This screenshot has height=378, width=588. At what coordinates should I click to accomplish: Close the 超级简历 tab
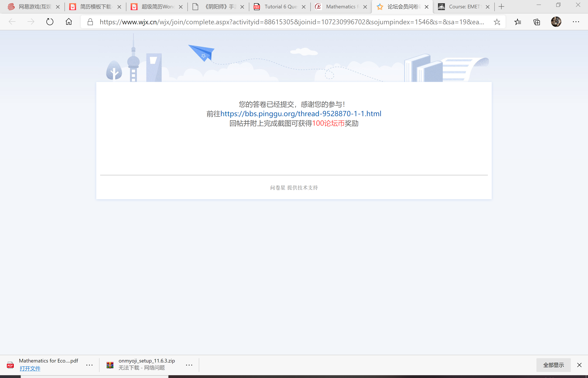tap(181, 7)
